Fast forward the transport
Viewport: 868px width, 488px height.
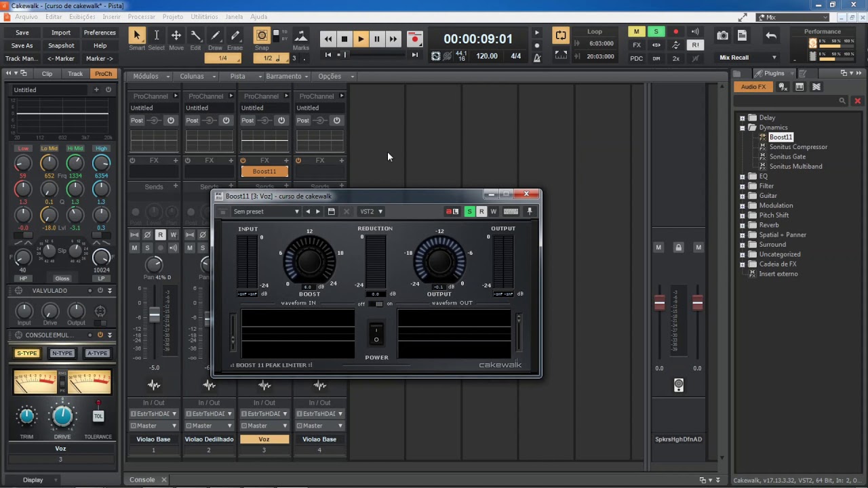click(x=393, y=39)
